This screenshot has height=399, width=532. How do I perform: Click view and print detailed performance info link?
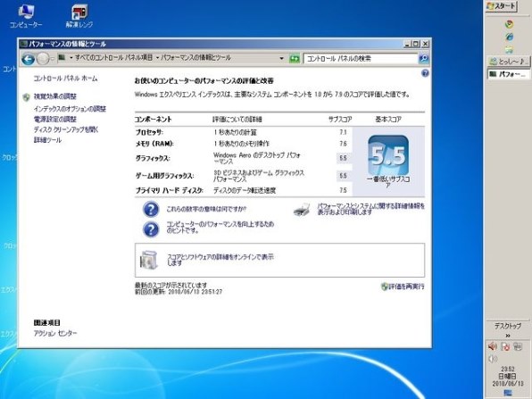click(x=370, y=209)
